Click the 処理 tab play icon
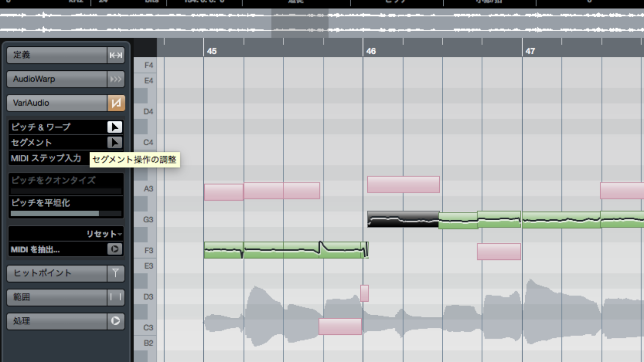This screenshot has height=362, width=644. coord(116,321)
